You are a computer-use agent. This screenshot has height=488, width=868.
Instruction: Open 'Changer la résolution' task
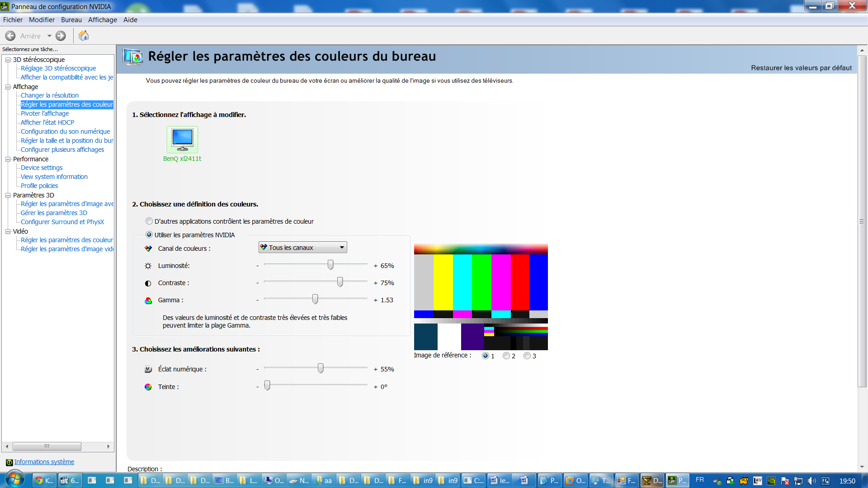click(50, 95)
